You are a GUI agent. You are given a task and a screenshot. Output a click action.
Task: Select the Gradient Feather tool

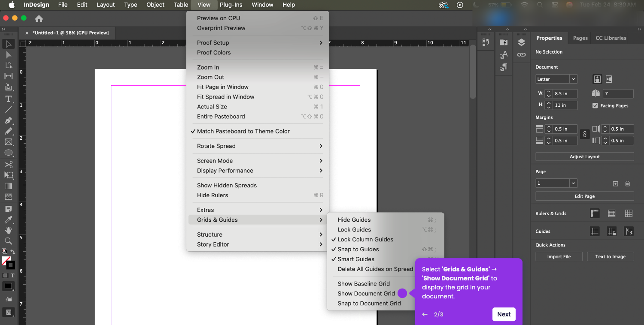8,197
